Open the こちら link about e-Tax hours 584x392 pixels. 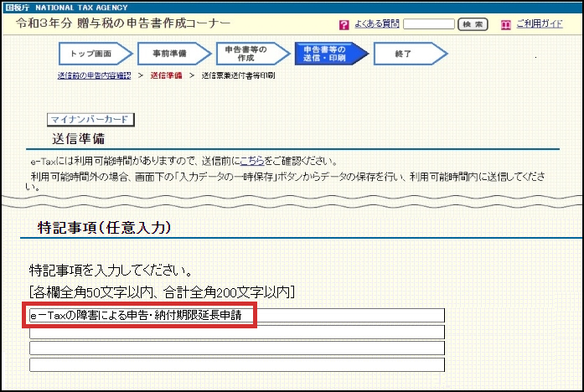(252, 161)
